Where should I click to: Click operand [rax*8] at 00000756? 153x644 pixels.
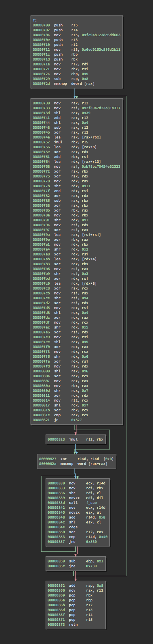tap(89, 147)
